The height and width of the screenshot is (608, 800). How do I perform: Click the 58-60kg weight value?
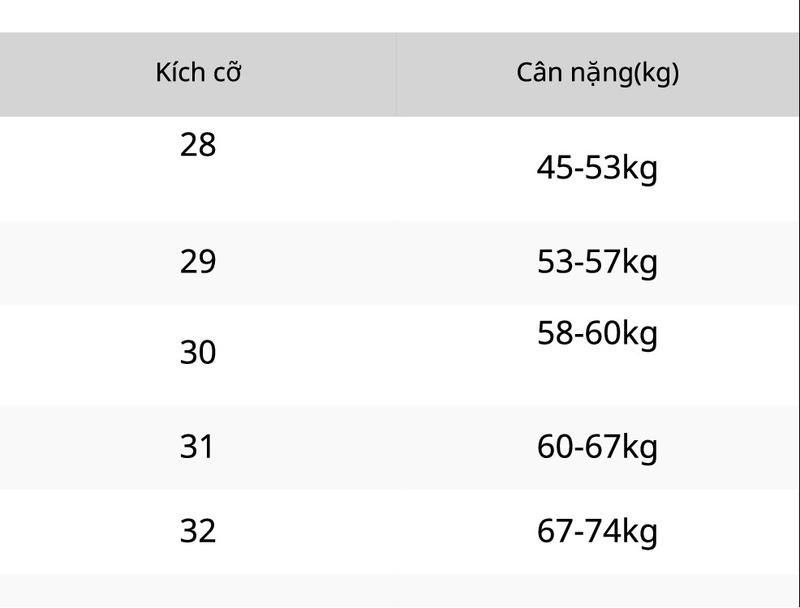tap(597, 335)
